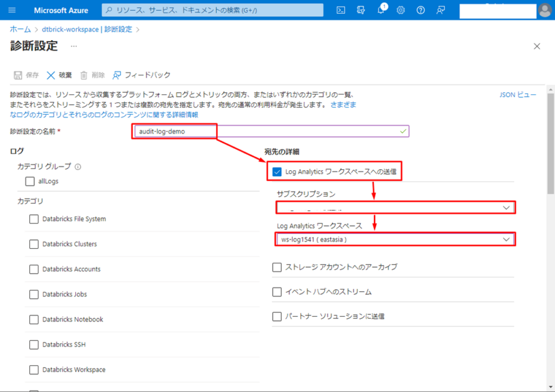Open the help question mark icon
The width and height of the screenshot is (555, 392).
click(421, 10)
